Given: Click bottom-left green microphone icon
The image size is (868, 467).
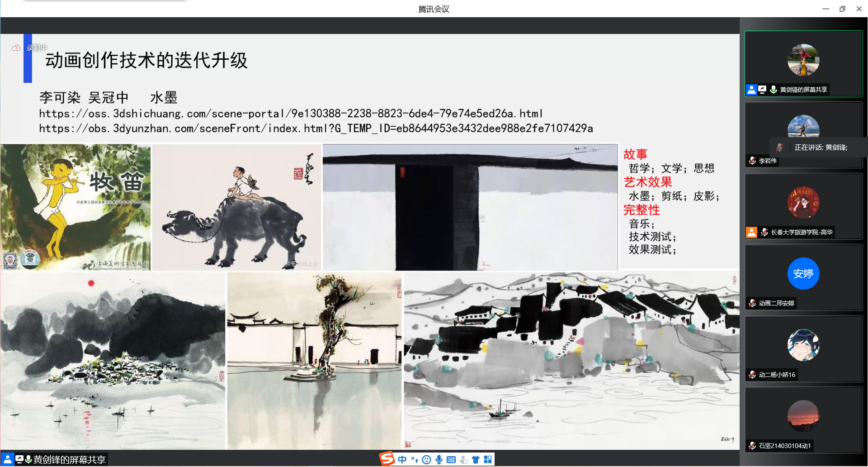Looking at the screenshot, I should click(x=28, y=459).
